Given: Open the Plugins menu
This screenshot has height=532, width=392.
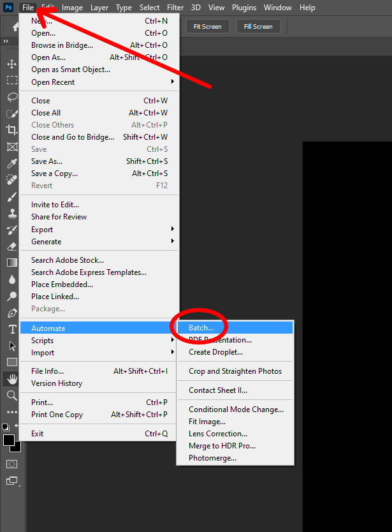Looking at the screenshot, I should tap(244, 8).
